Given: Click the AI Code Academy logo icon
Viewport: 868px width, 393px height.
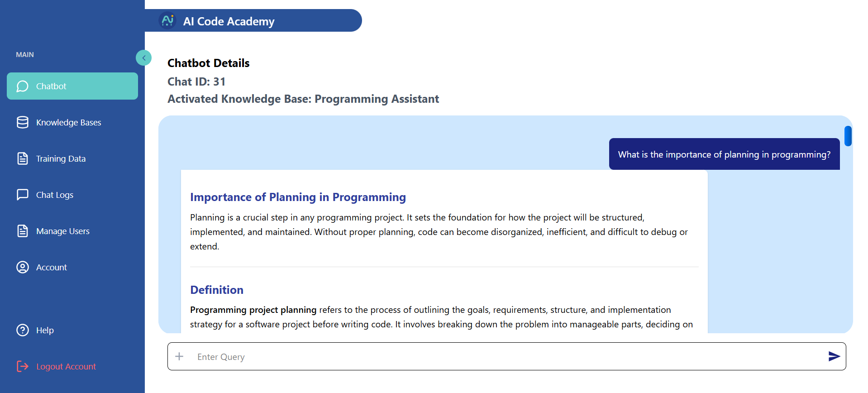Looking at the screenshot, I should 167,20.
